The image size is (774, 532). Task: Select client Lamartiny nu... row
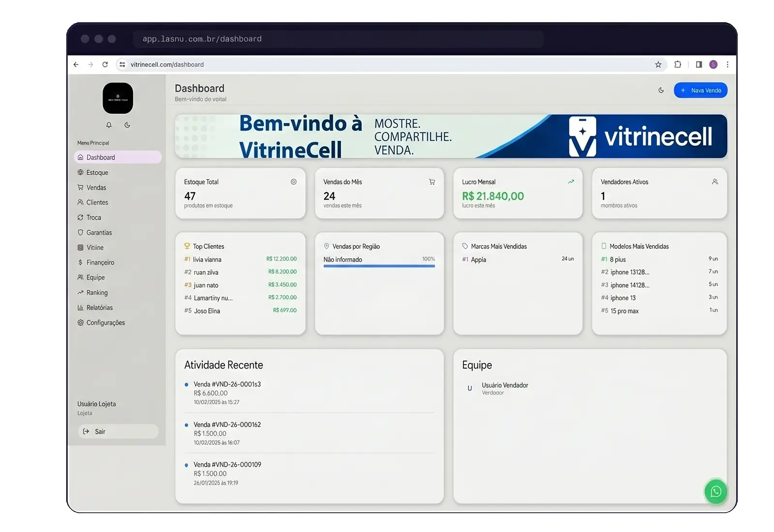(240, 298)
